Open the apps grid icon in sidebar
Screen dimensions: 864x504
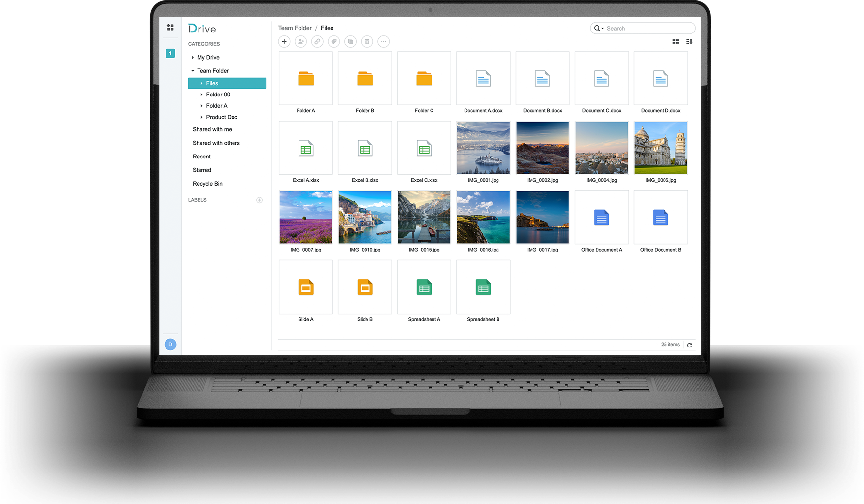(x=170, y=27)
